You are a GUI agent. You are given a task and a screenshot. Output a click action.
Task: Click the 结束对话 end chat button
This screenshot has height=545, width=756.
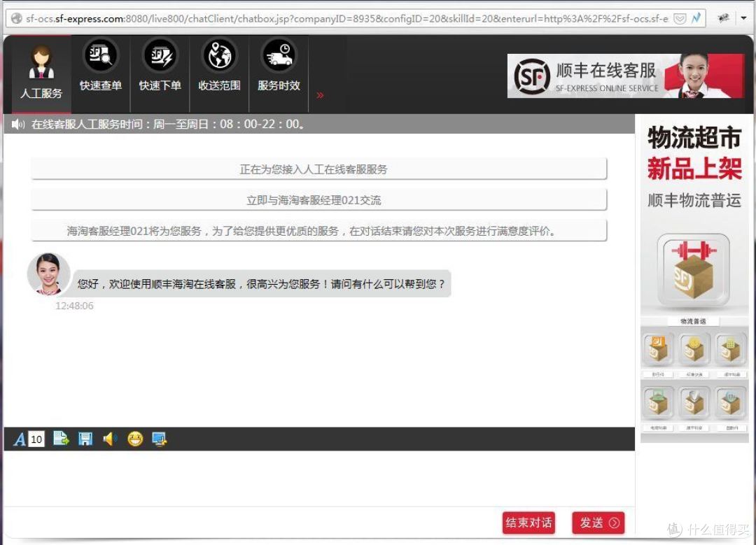click(529, 523)
